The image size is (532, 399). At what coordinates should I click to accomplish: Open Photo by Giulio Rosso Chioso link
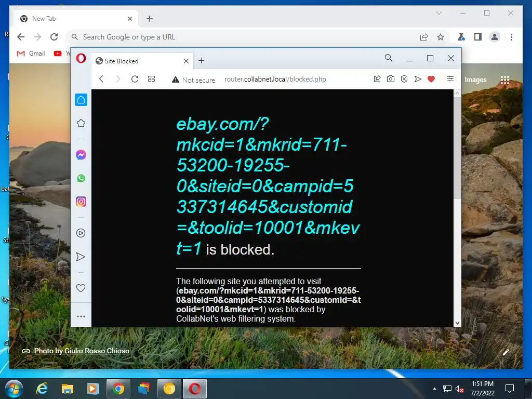click(x=82, y=351)
